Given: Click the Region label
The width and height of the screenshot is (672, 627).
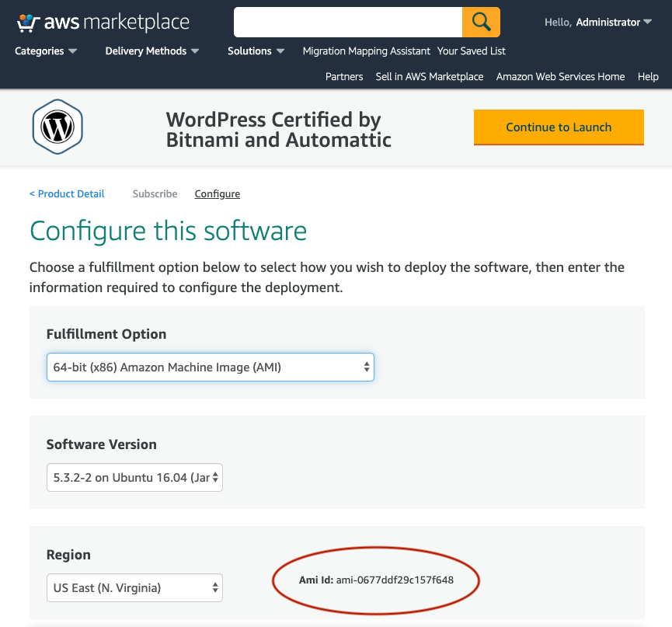Looking at the screenshot, I should (68, 555).
